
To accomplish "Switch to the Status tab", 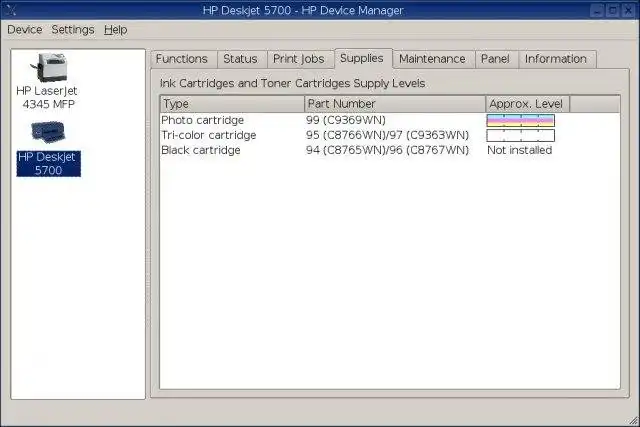I will pyautogui.click(x=240, y=59).
